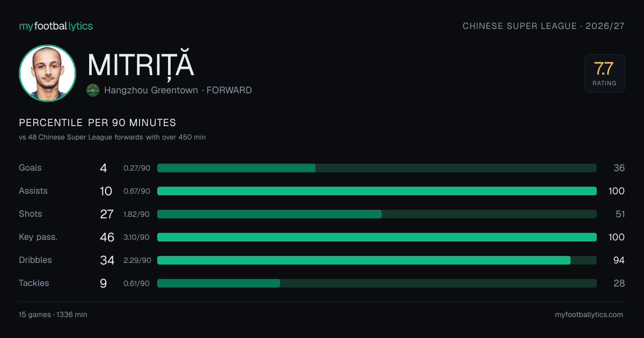Viewport: 644px width, 338px height.
Task: Select the Key pass. stat label
Action: (38, 237)
